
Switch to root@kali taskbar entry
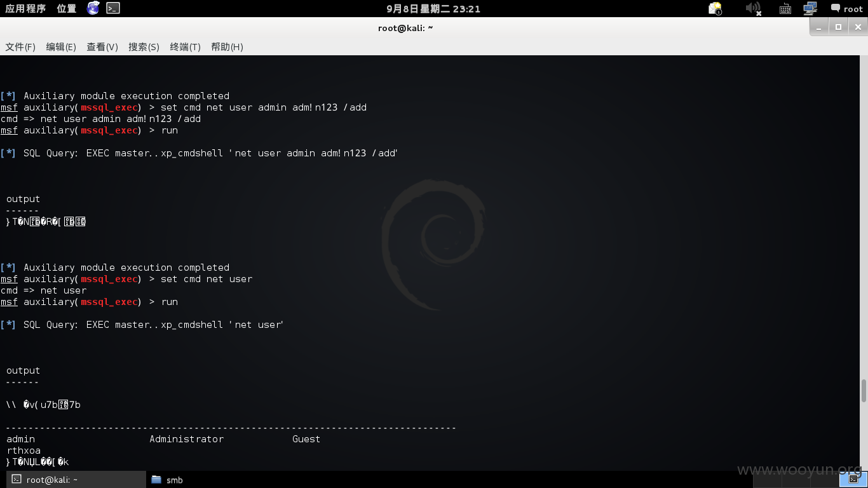pos(76,480)
